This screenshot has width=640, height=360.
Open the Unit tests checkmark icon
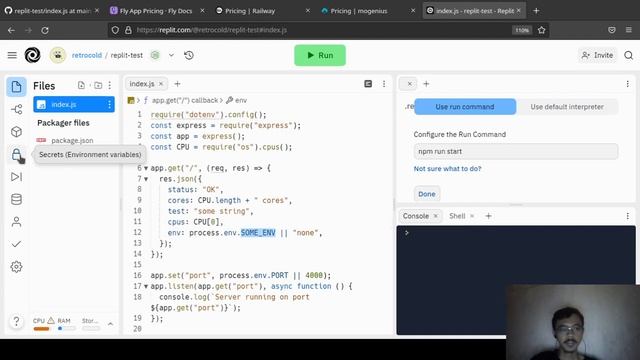pyautogui.click(x=16, y=244)
